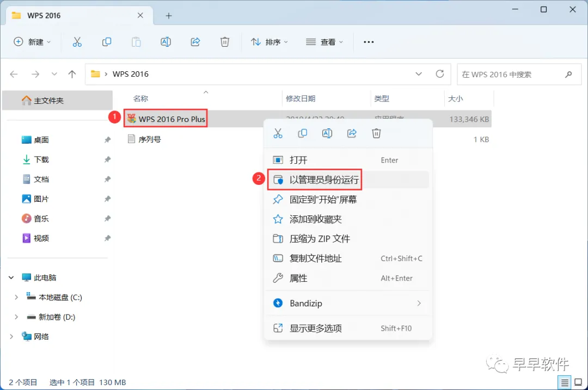Open the 新建 dropdown
The image size is (588, 390).
32,42
